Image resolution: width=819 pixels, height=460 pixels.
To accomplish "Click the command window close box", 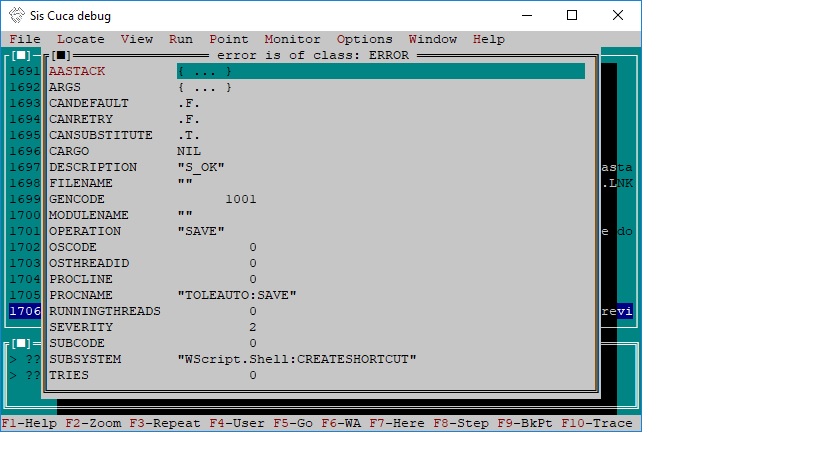I will tap(23, 343).
